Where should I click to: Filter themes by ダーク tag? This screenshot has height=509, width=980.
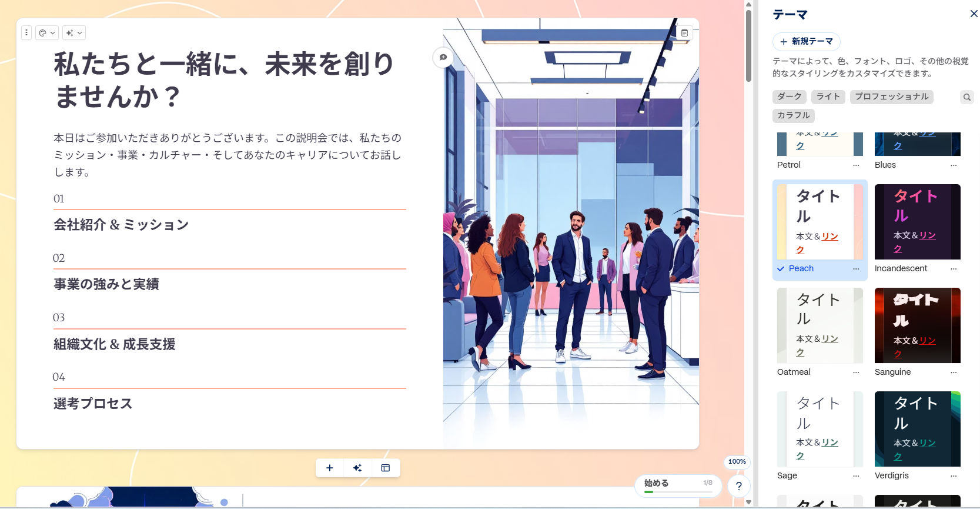coord(790,97)
